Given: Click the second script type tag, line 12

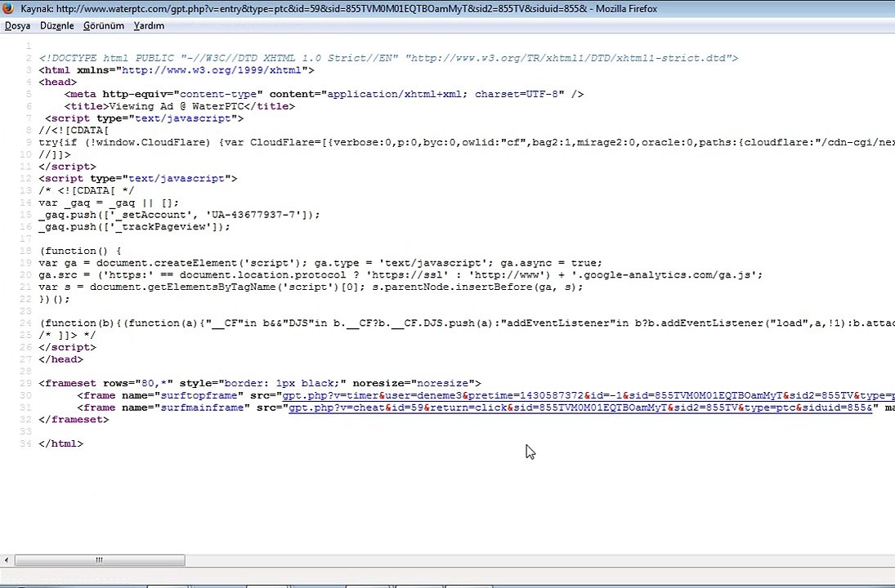Looking at the screenshot, I should point(138,178).
